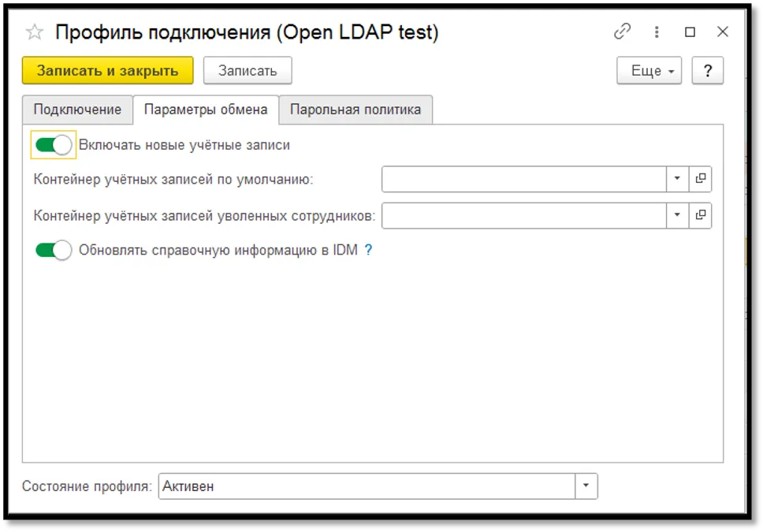Switch to the Подключение tab
Screen dimensions: 763x532
pos(79,110)
